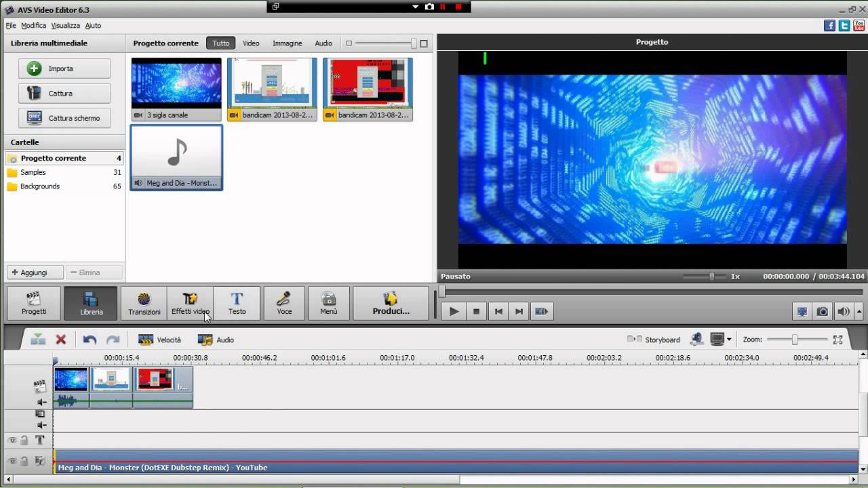Select the Immagine filter tab
Image resolution: width=868 pixels, height=488 pixels.
tap(288, 43)
